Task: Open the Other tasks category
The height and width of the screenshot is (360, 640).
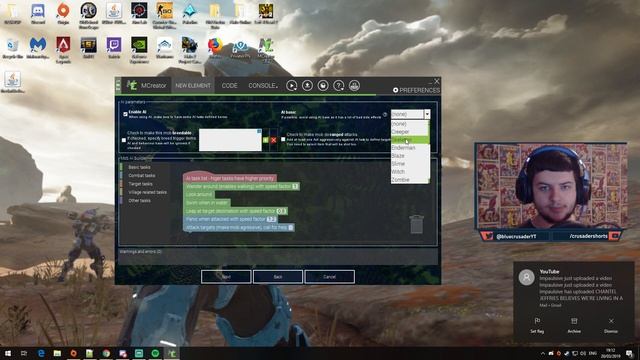Action: pyautogui.click(x=140, y=201)
